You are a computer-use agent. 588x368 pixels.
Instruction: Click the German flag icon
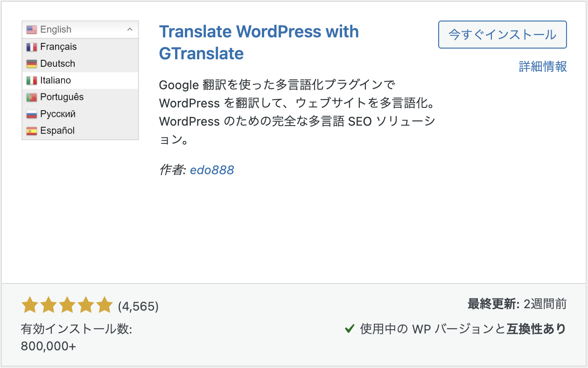(x=32, y=64)
